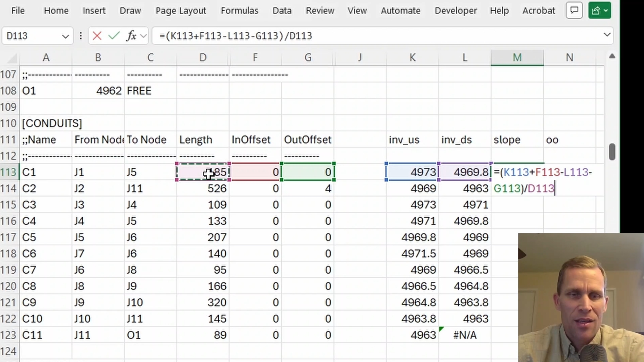Click the oo header cell
The image size is (644, 362).
[570, 140]
